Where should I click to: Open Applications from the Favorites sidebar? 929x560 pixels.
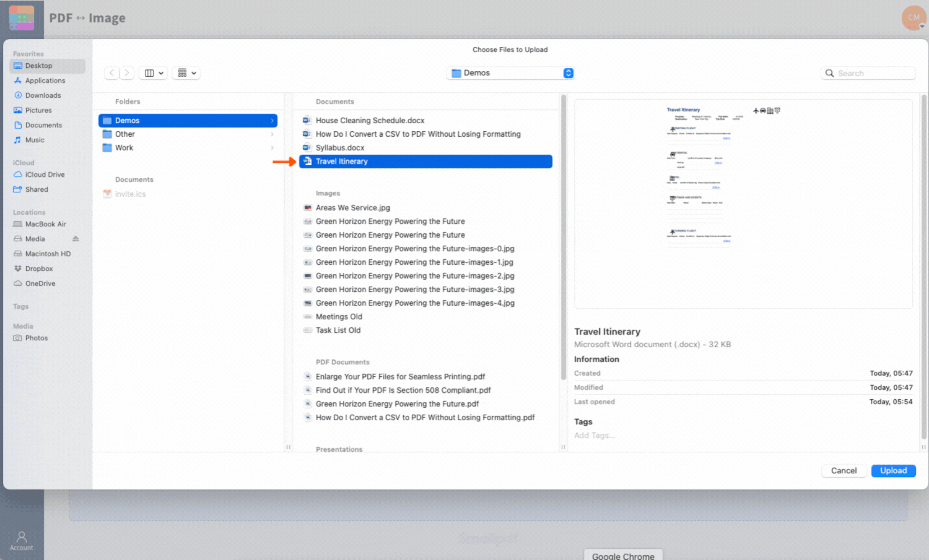(x=45, y=80)
